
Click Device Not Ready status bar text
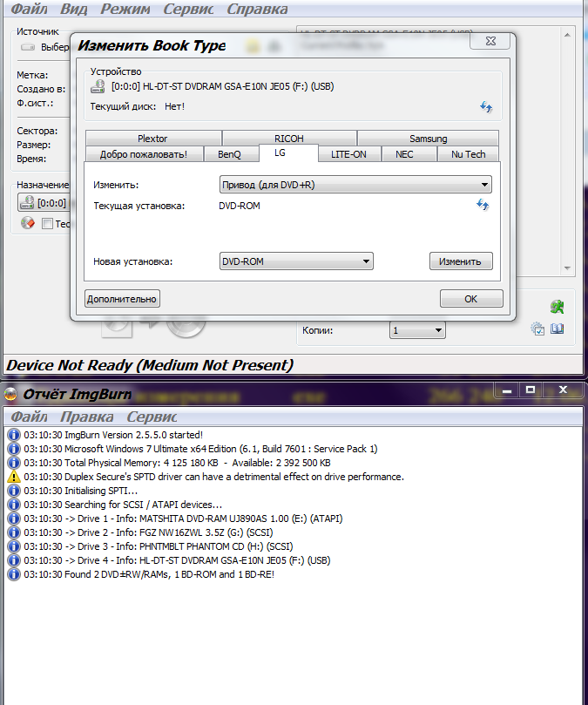coord(150,365)
